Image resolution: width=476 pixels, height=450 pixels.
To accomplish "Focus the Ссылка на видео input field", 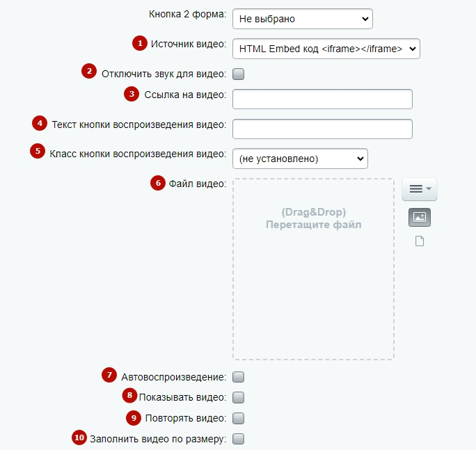I will pyautogui.click(x=322, y=99).
